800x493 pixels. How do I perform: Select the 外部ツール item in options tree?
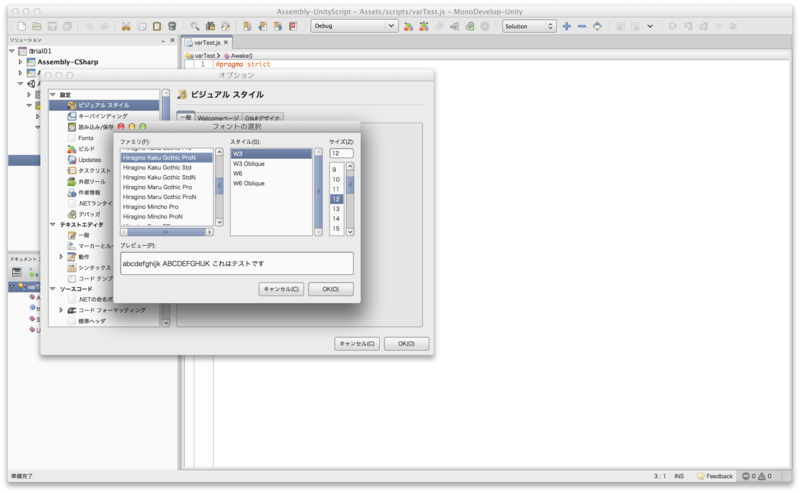click(92, 182)
